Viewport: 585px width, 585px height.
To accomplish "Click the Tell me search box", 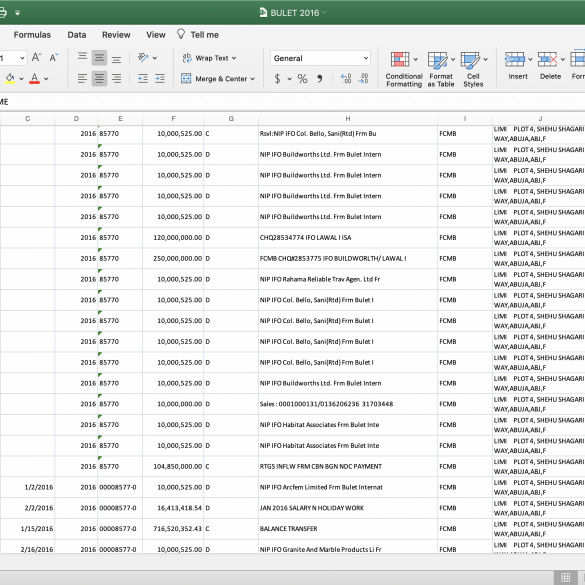I will tap(204, 35).
